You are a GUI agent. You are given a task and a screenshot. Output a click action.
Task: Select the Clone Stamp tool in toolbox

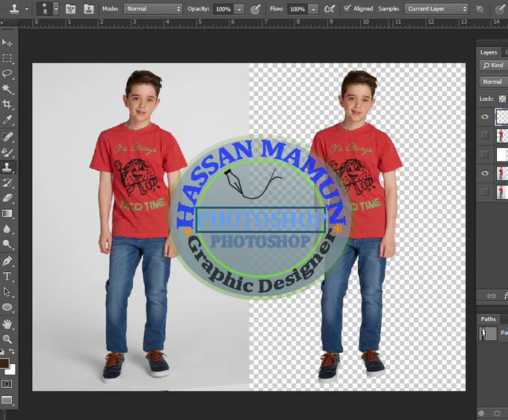pos(7,167)
